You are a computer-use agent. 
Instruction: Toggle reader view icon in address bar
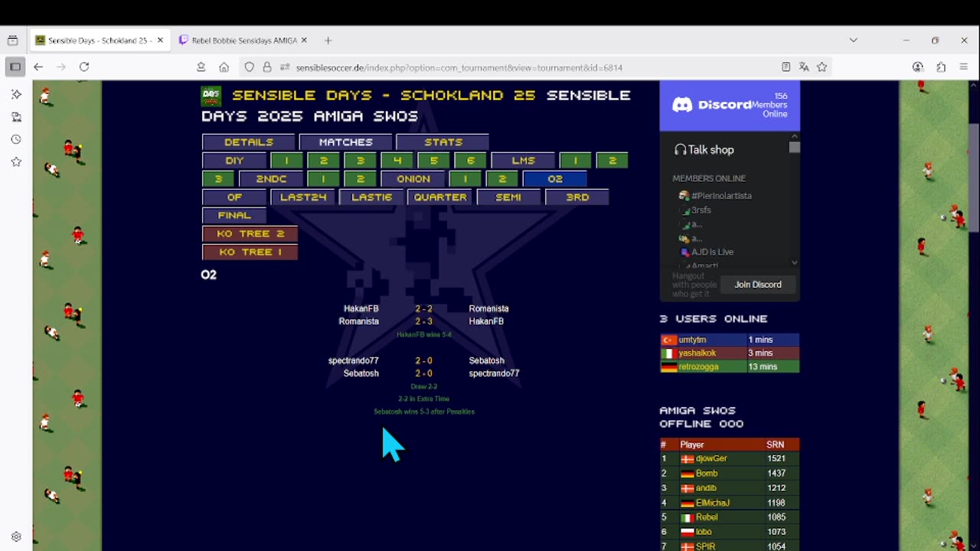[x=786, y=67]
